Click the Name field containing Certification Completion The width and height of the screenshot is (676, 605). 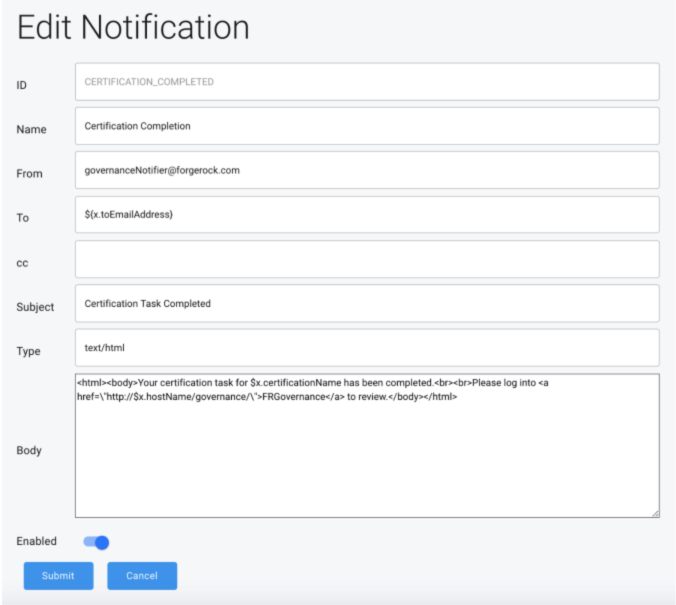(x=366, y=126)
